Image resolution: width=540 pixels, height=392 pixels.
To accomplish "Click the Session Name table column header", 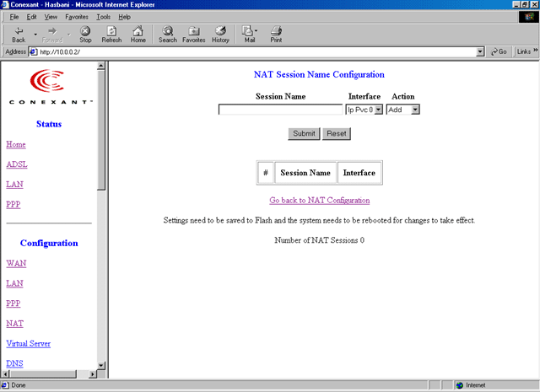I will click(305, 173).
